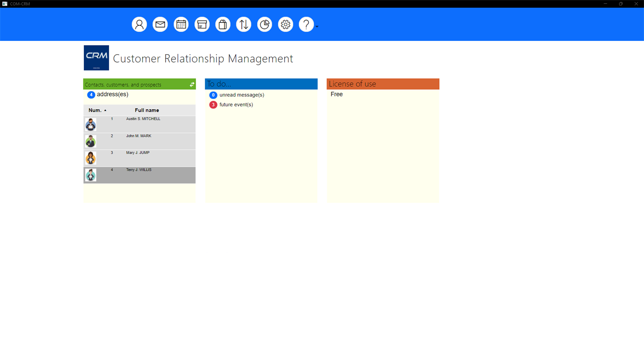The height and width of the screenshot is (346, 644).
Task: Click the To do... panel header
Action: pos(261,83)
